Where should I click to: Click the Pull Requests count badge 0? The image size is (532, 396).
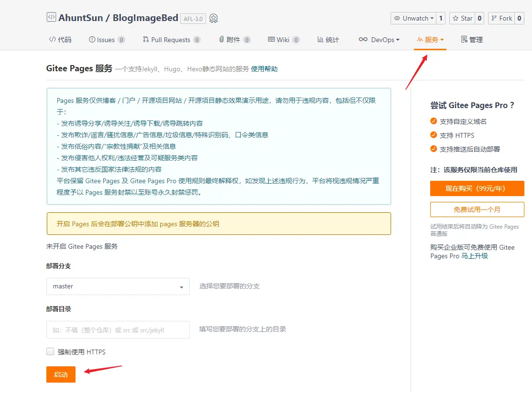[197, 40]
